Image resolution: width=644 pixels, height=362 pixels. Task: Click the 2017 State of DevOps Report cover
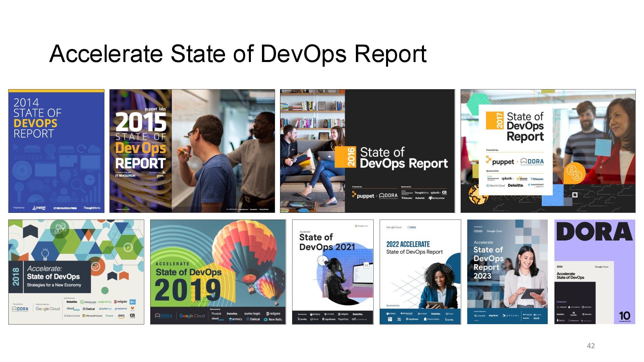(x=548, y=151)
